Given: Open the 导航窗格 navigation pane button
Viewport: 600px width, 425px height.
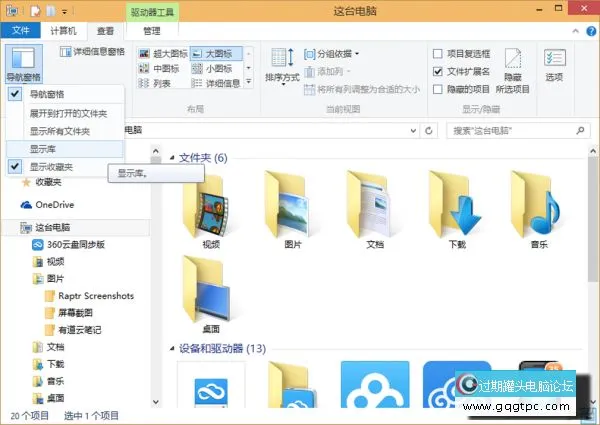Looking at the screenshot, I should tap(24, 64).
